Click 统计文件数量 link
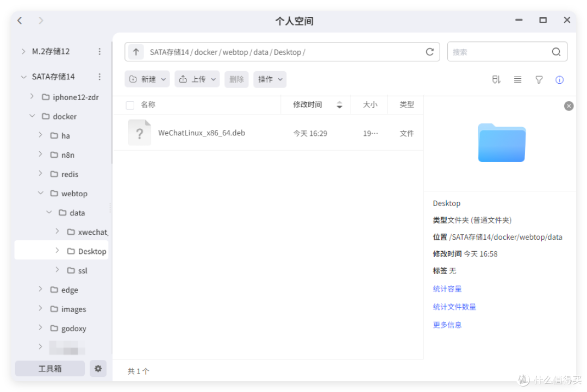 [454, 307]
